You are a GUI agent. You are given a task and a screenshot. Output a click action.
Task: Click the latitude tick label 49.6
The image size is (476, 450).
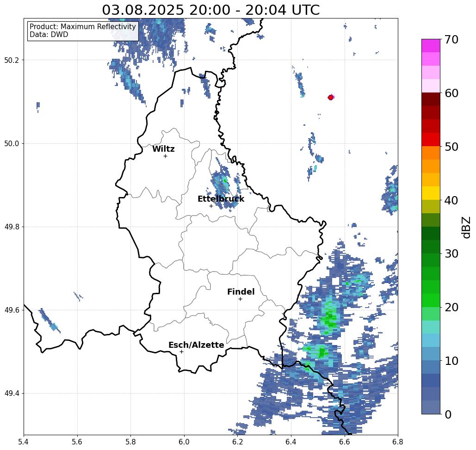[12, 310]
